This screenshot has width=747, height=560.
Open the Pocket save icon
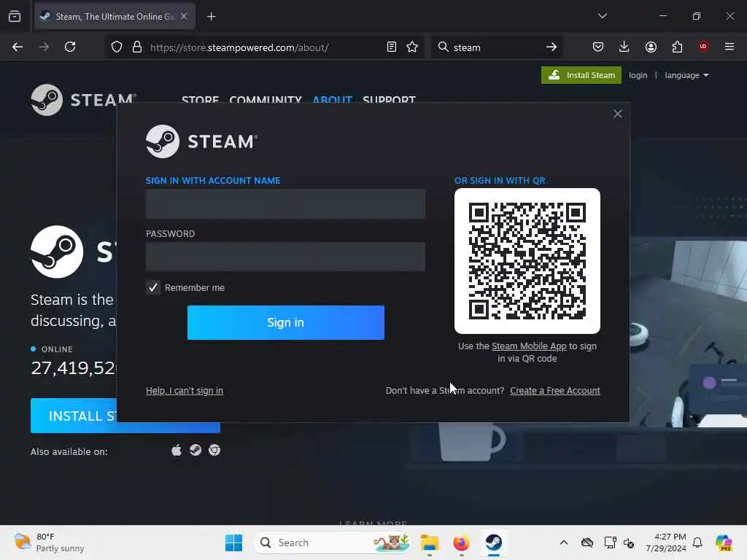click(598, 47)
